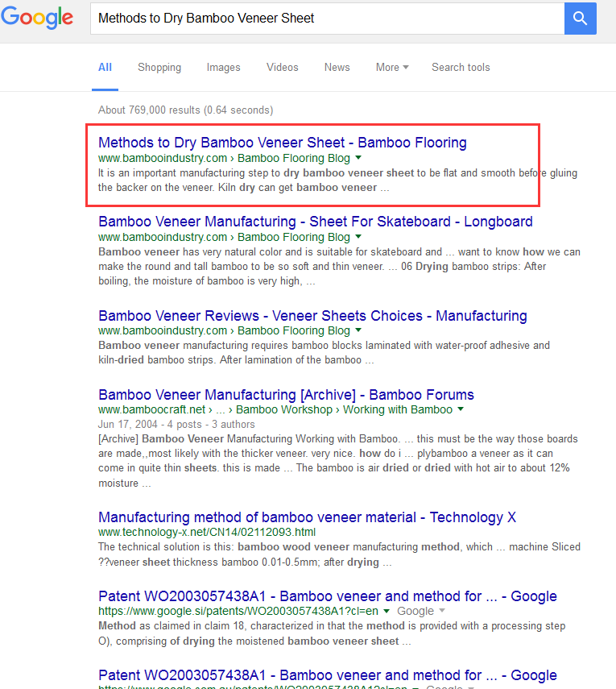Click the technology-x.net/CN14/02112093.html URL text
Image resolution: width=616 pixels, height=689 pixels.
tap(207, 532)
